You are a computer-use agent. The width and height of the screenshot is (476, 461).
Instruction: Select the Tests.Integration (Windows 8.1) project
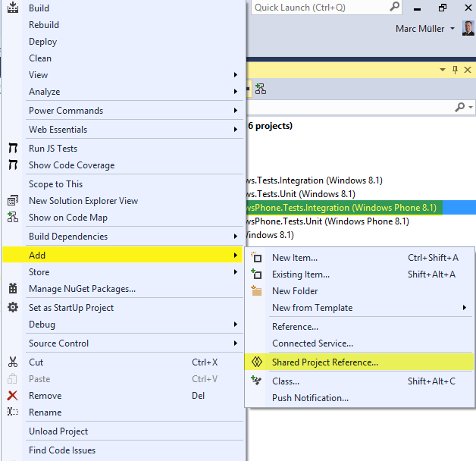(x=315, y=180)
